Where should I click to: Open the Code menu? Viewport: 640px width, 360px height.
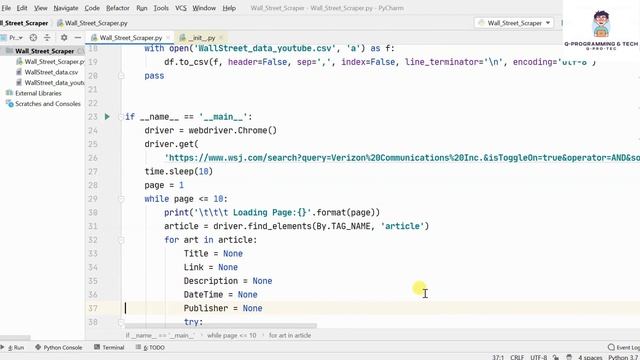(92, 8)
